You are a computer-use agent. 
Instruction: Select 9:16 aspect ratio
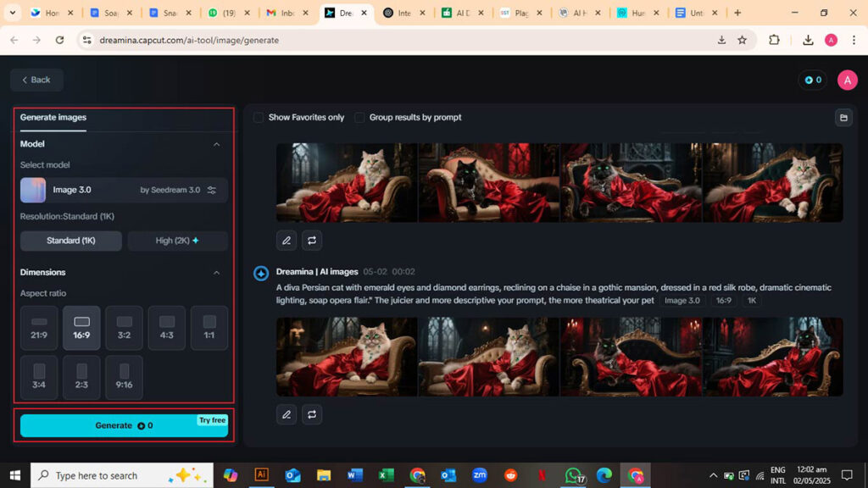coord(124,377)
